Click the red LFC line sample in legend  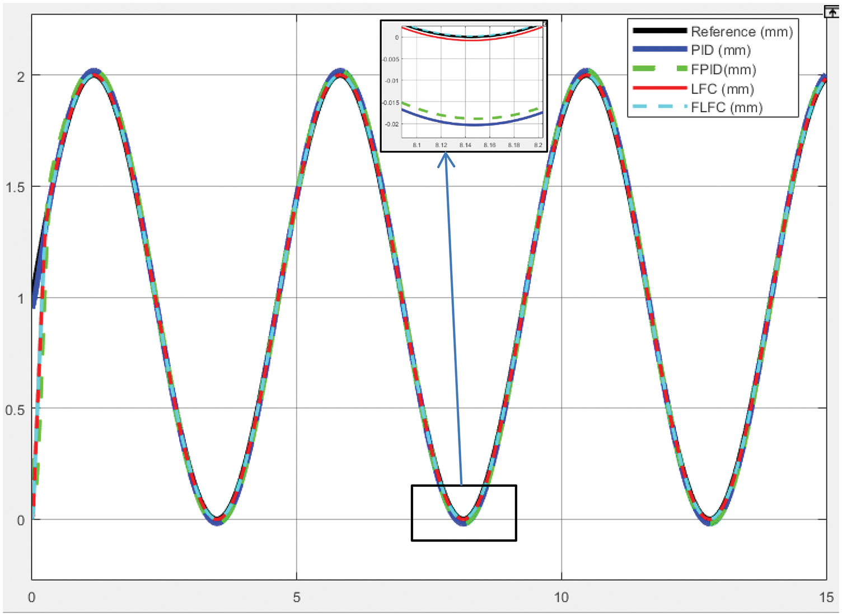coord(659,88)
